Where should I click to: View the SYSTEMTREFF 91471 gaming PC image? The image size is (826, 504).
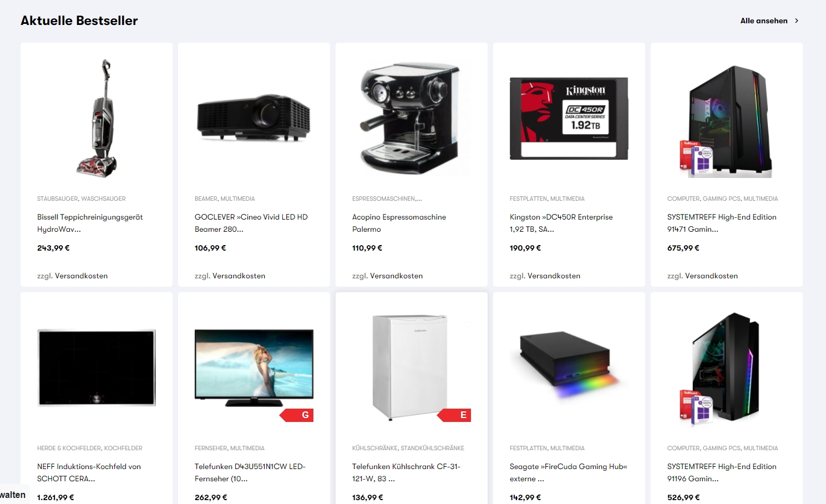(726, 121)
